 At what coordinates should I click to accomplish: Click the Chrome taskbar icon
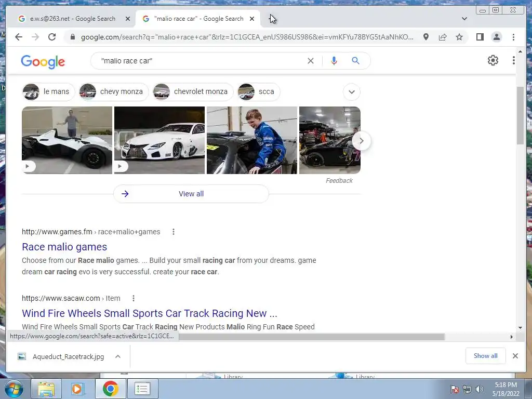110,389
